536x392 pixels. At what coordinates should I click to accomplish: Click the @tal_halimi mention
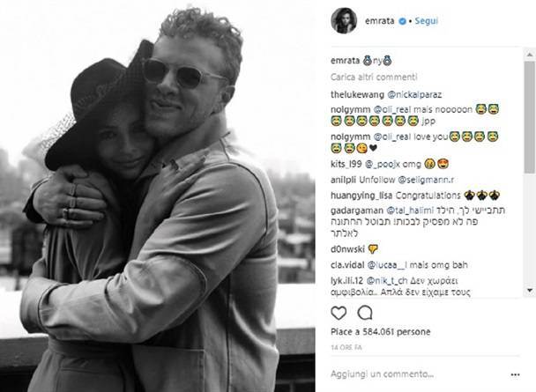[410, 211]
